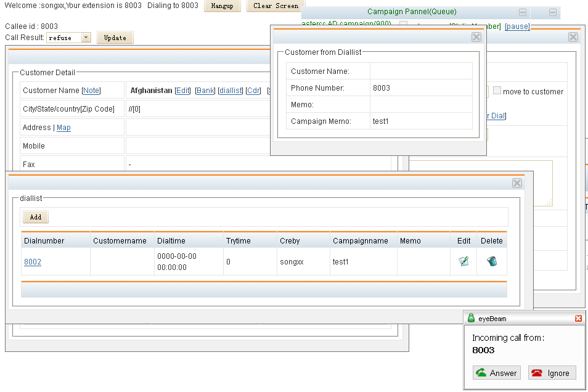Add a new diallist entry
The height and width of the screenshot is (392, 588).
point(36,217)
